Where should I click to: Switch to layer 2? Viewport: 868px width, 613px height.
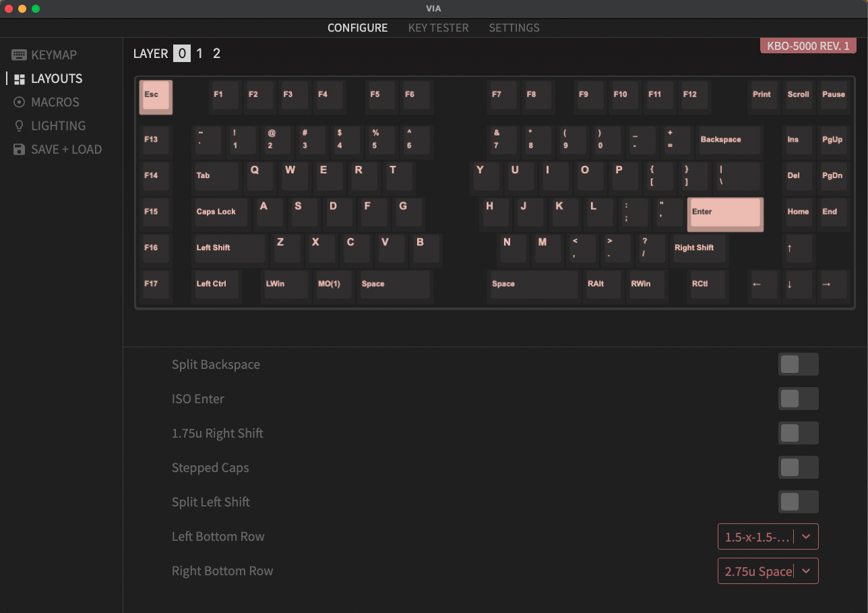tap(216, 53)
